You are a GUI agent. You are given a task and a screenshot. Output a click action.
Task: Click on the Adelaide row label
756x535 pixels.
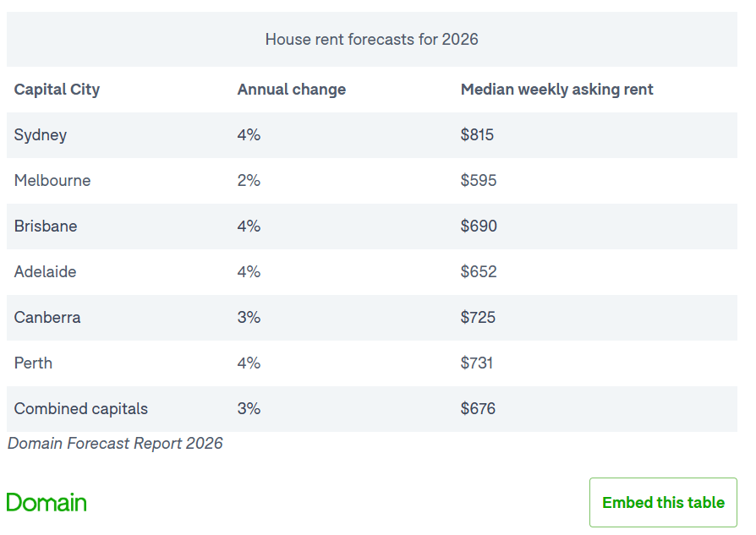click(x=46, y=272)
